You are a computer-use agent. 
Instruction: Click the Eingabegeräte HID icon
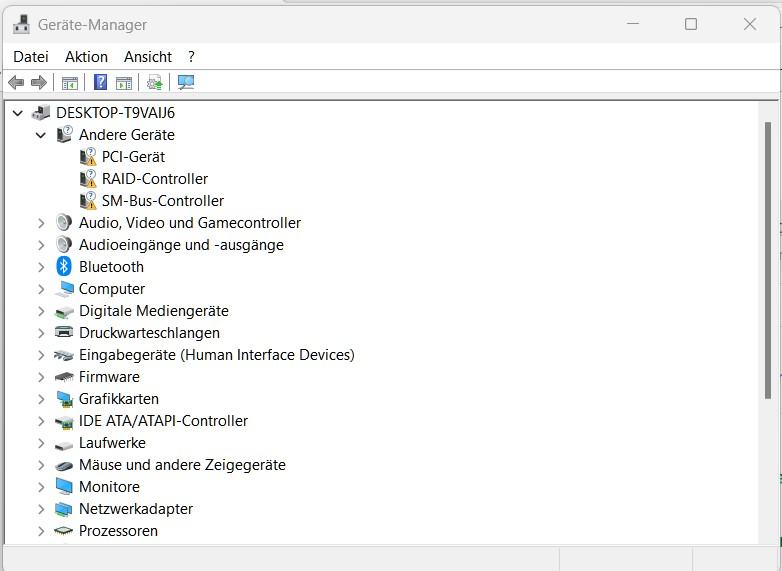[x=64, y=355]
